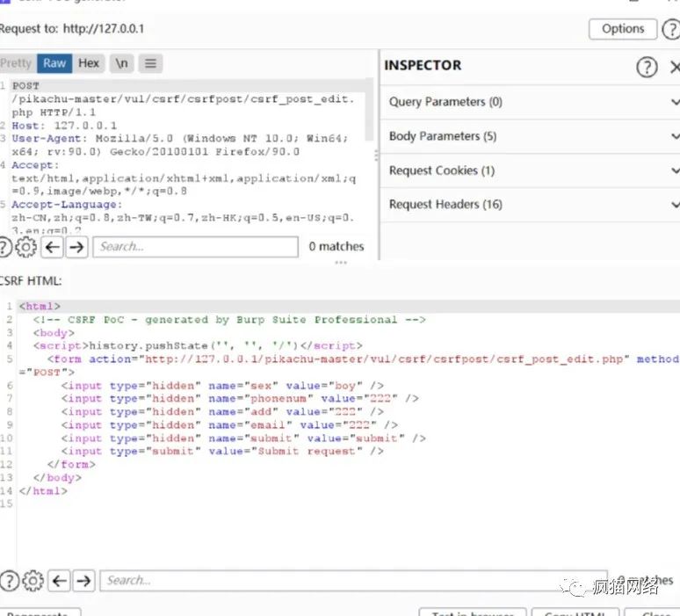Toggle non-printable characters with \n button
Image resolution: width=680 pixels, height=616 pixels.
pyautogui.click(x=121, y=63)
